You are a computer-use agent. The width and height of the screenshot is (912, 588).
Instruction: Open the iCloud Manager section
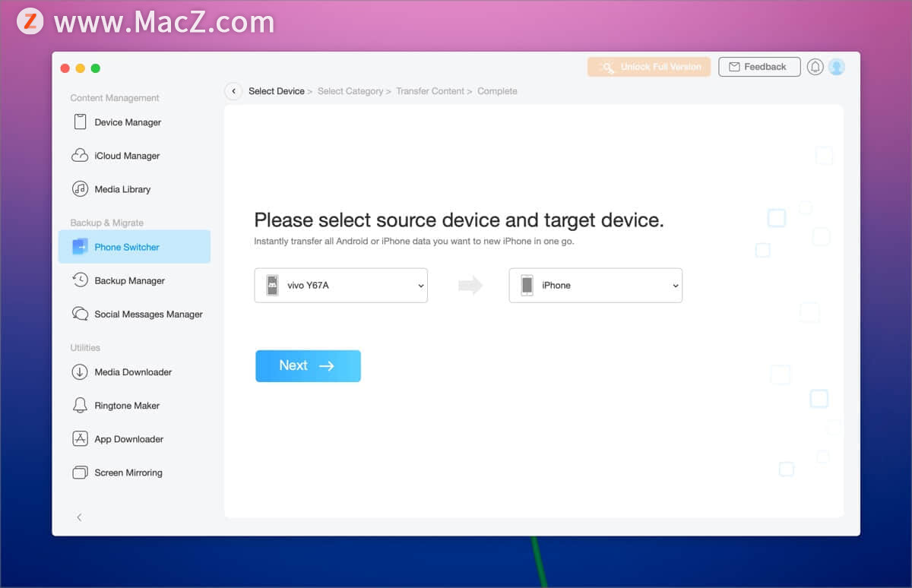pyautogui.click(x=134, y=156)
